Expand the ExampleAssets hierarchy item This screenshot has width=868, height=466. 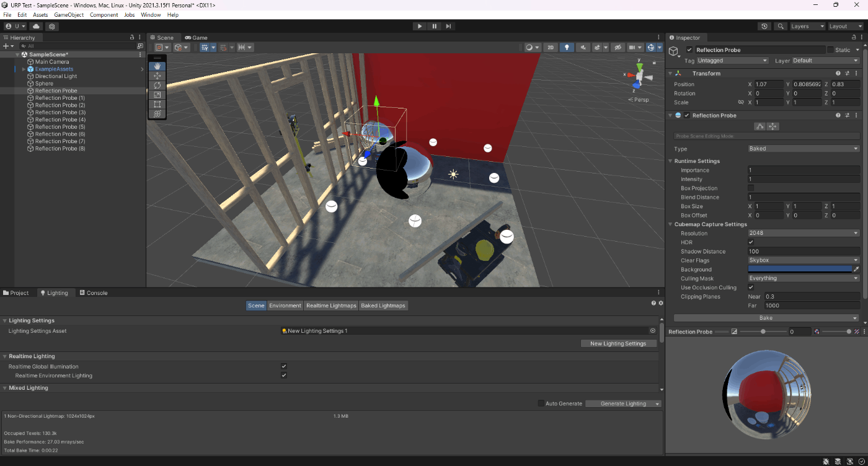(24, 69)
